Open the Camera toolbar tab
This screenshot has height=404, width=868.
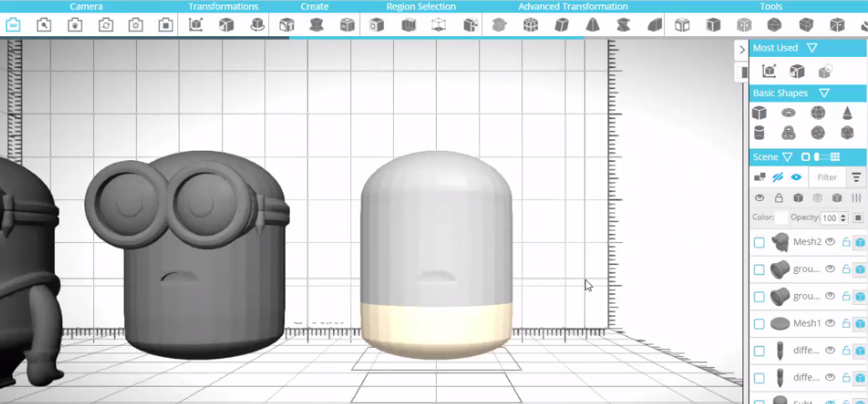(86, 7)
